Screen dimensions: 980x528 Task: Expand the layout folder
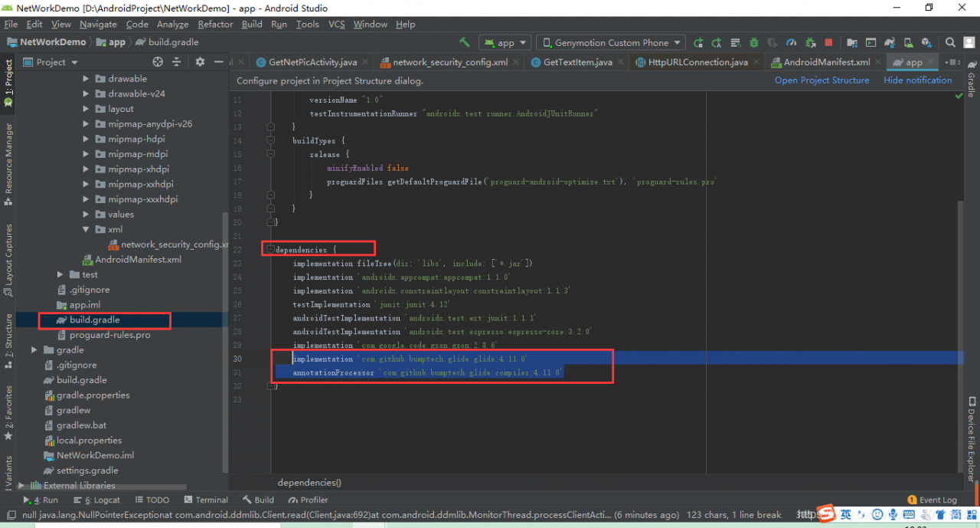[x=87, y=109]
